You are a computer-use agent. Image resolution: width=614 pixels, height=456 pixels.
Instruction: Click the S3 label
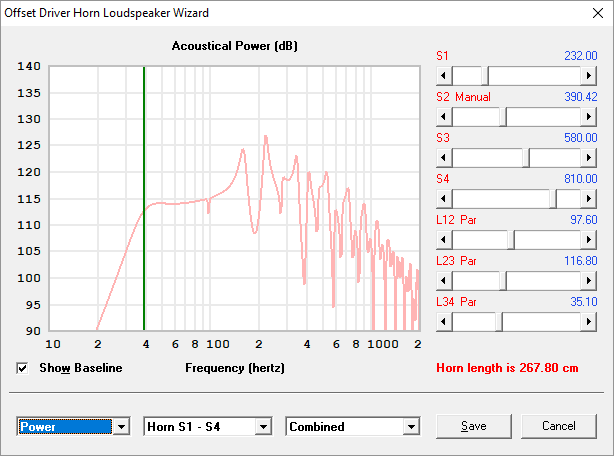pyautogui.click(x=443, y=138)
